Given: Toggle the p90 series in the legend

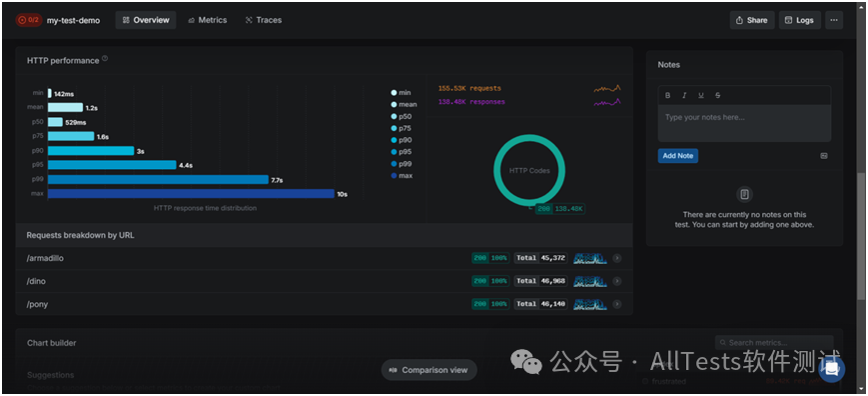Looking at the screenshot, I should [401, 140].
